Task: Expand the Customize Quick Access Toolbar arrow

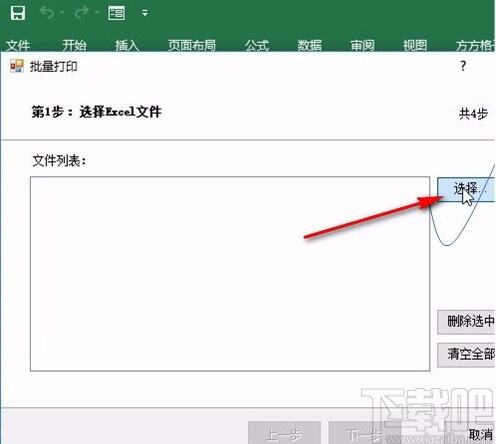Action: [145, 13]
